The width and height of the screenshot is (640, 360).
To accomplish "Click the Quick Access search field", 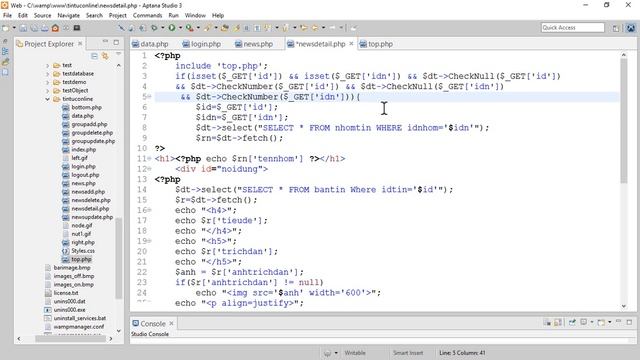I will [573, 27].
